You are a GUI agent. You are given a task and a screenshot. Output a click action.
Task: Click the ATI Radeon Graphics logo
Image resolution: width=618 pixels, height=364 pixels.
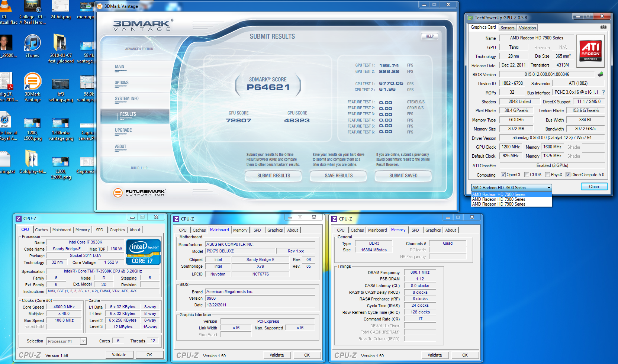(x=590, y=51)
